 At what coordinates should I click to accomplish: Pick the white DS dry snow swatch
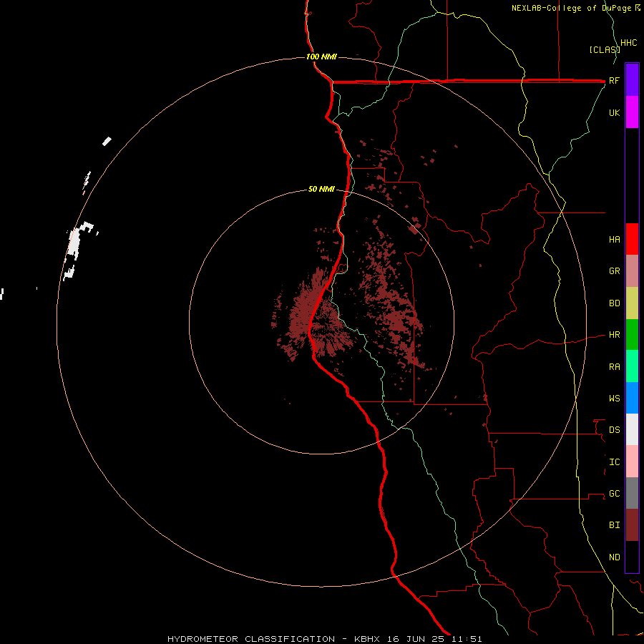click(x=632, y=429)
